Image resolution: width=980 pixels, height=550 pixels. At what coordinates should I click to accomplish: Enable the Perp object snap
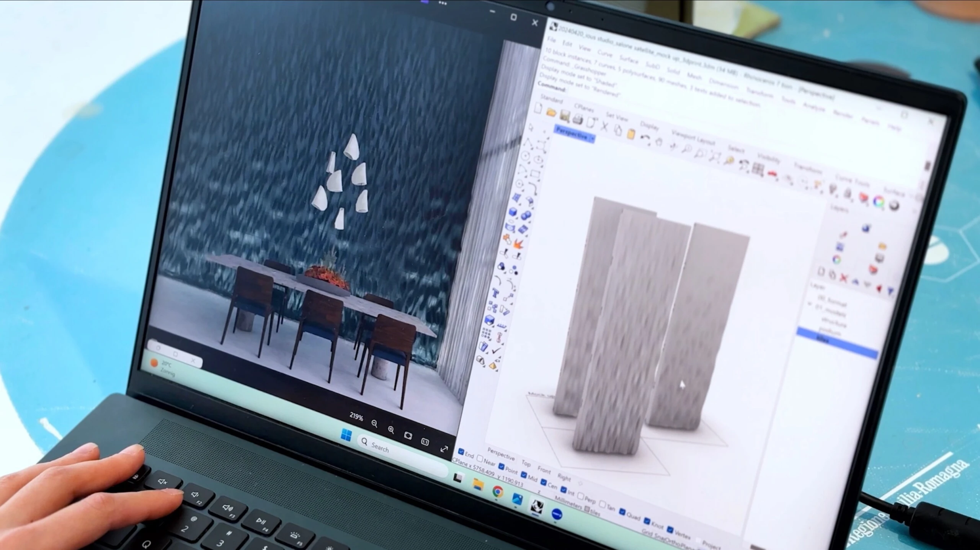[581, 497]
